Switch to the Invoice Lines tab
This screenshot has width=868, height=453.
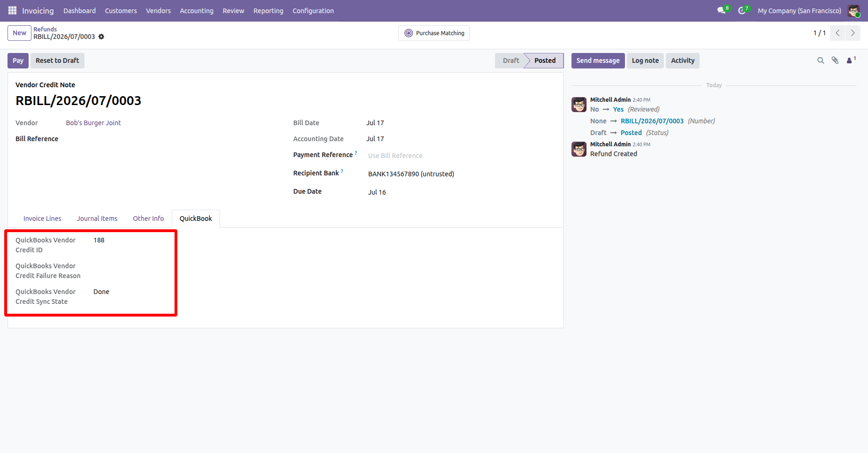(x=42, y=219)
